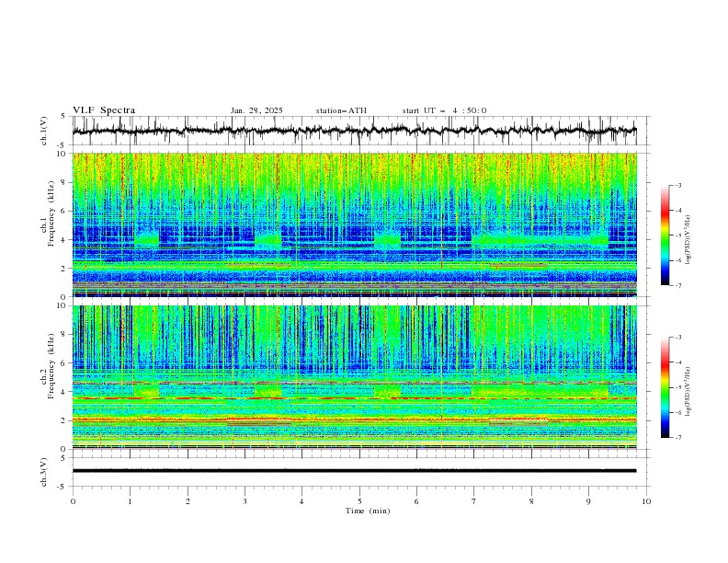Click the "station=ATH" header label
Viewport: 728px width, 563px height.
341,110
